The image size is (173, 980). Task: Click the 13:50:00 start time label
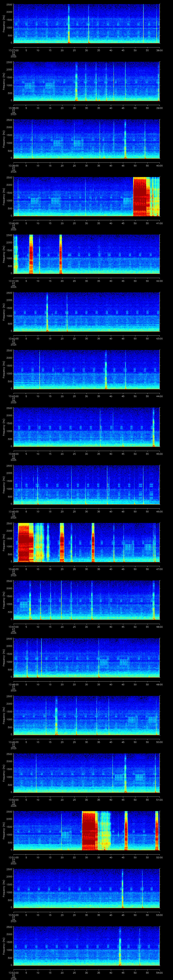(x=13, y=800)
